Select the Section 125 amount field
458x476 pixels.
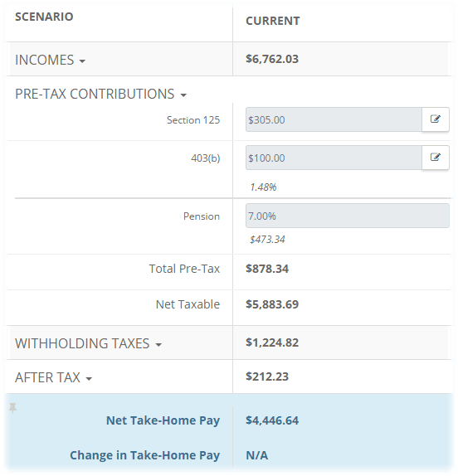click(334, 119)
